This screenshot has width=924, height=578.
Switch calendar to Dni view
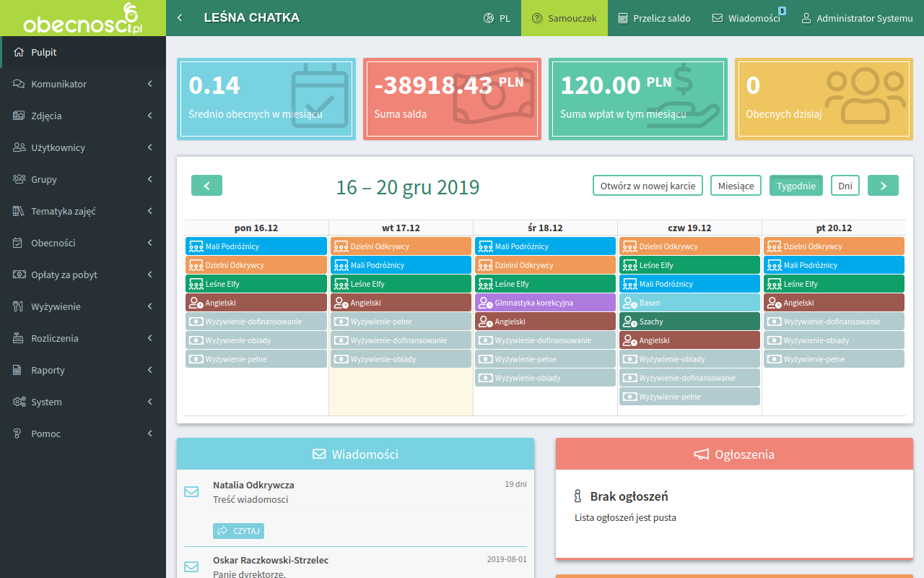[845, 186]
